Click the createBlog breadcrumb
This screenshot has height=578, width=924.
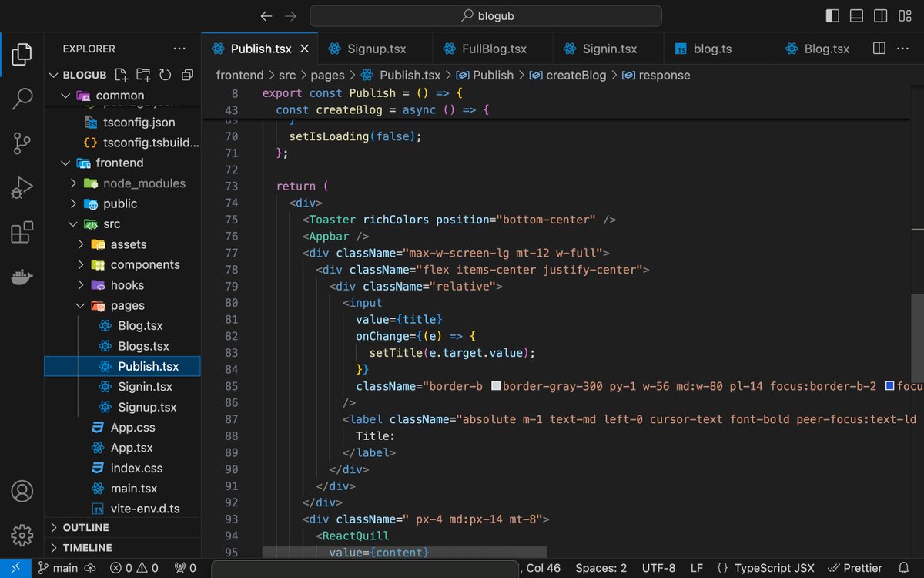tap(568, 75)
